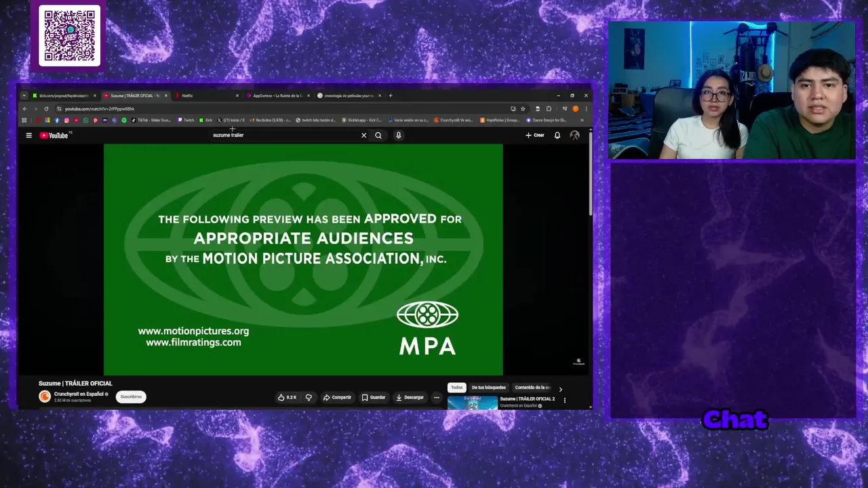868x488 pixels.
Task: Open the Inicio / X bookmark
Action: pos(231,120)
